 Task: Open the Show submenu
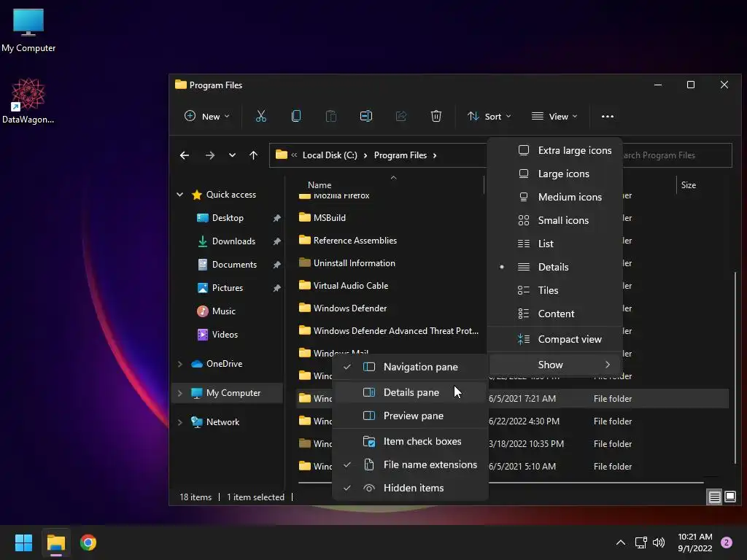click(555, 365)
